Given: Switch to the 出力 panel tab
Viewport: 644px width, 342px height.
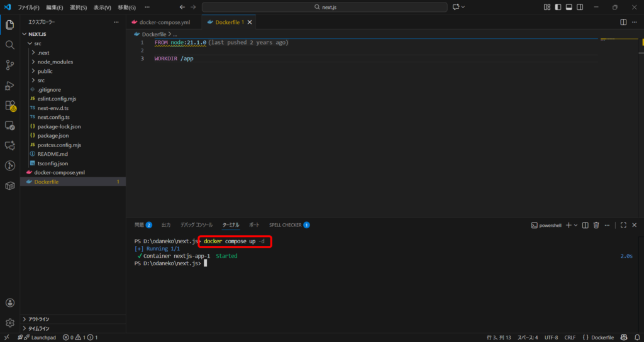Looking at the screenshot, I should [x=166, y=224].
